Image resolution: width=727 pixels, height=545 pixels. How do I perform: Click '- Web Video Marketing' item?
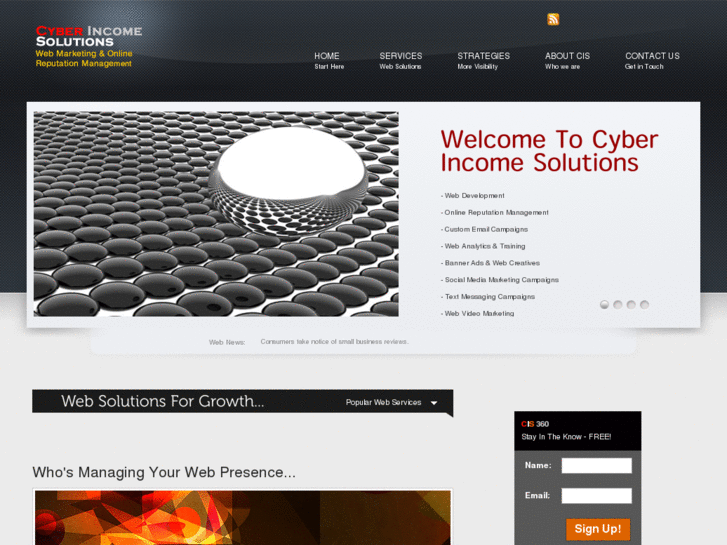tap(477, 314)
